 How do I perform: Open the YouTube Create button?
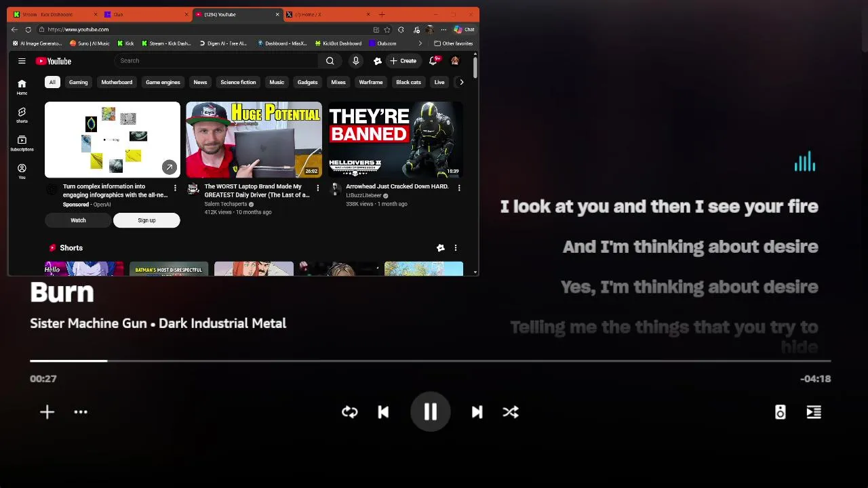(403, 61)
